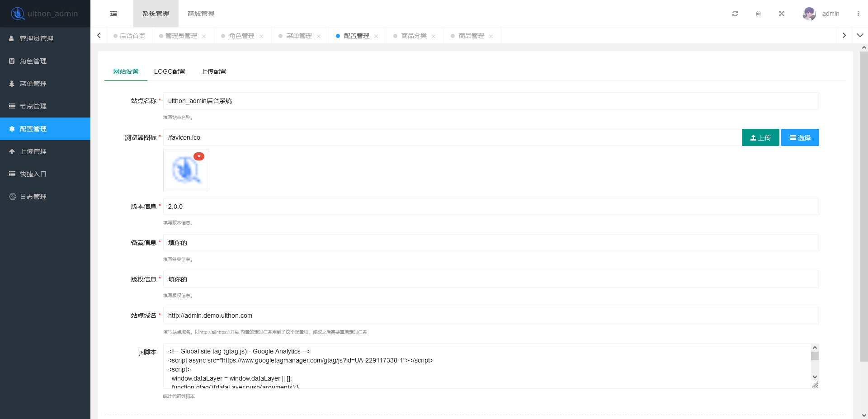Collapse sidebar with the menu fold icon

coord(113,14)
